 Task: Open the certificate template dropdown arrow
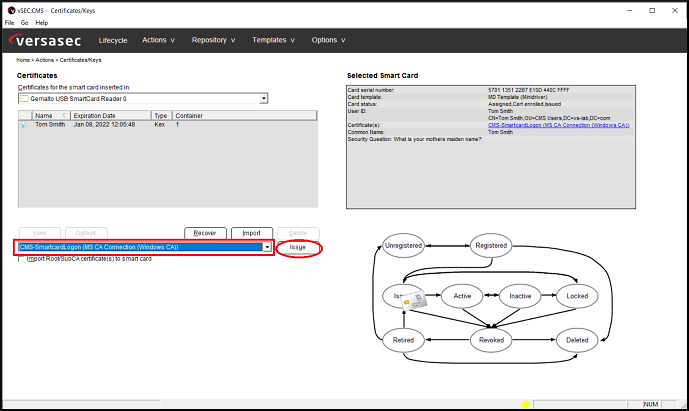(267, 247)
